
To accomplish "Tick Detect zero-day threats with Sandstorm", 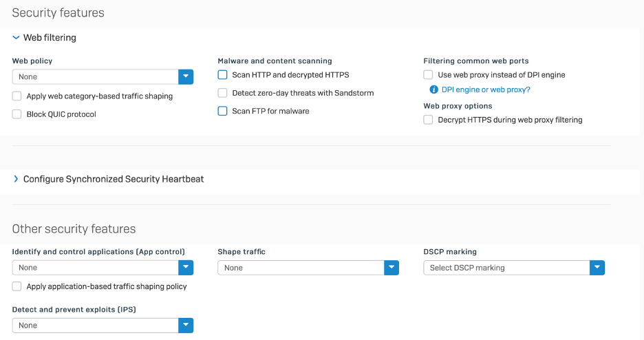I will [x=223, y=93].
